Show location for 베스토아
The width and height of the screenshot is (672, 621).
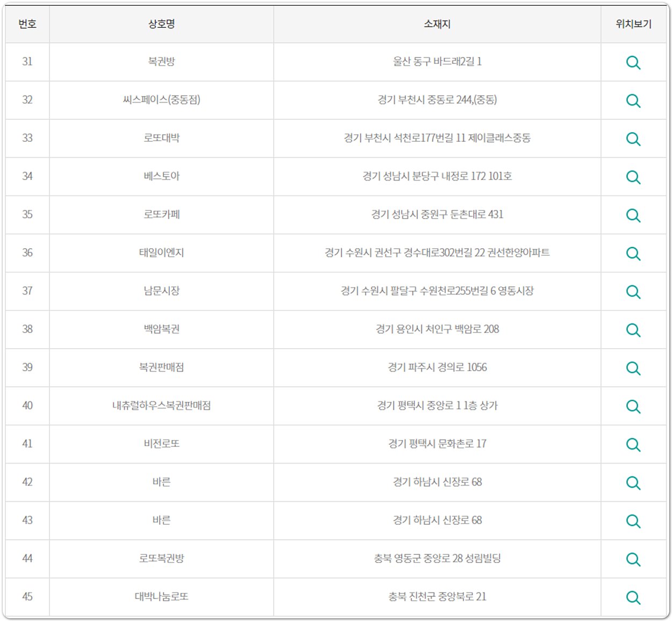(633, 177)
